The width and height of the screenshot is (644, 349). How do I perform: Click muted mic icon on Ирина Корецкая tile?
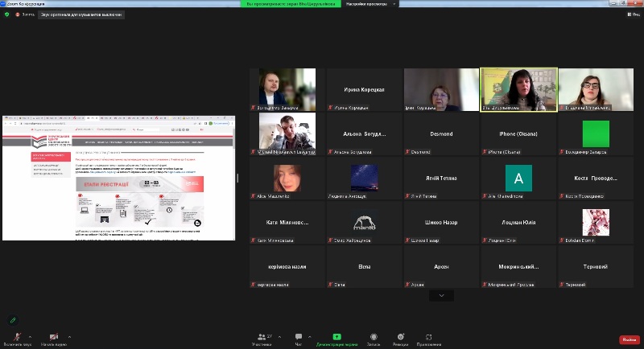[x=330, y=108]
